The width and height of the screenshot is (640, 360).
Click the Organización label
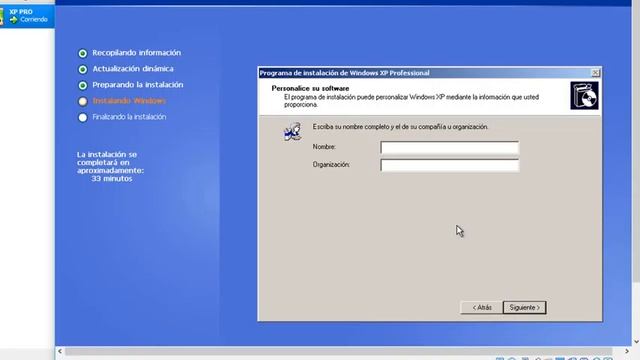coord(331,164)
